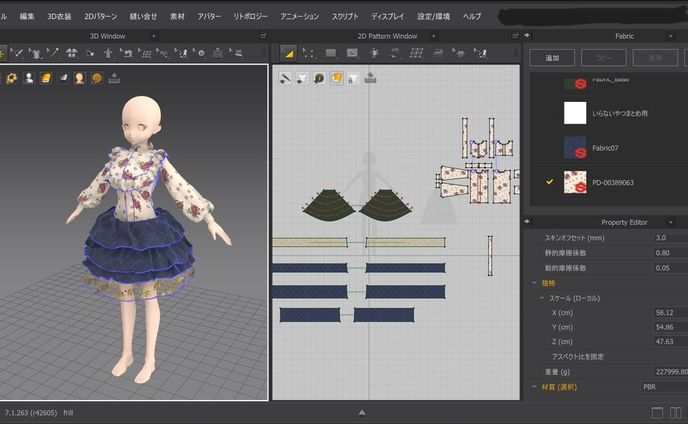Select the brush texture tool in the 3D toolbar

click(x=182, y=53)
